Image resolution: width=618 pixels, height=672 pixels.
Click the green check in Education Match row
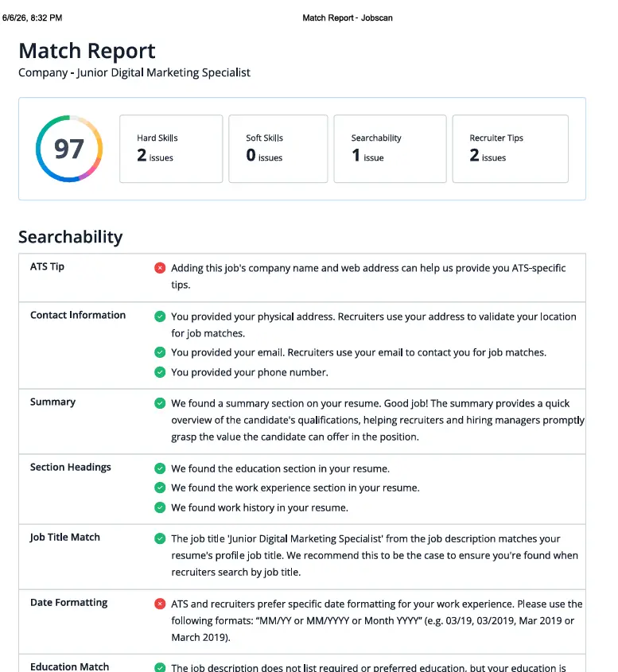[160, 667]
